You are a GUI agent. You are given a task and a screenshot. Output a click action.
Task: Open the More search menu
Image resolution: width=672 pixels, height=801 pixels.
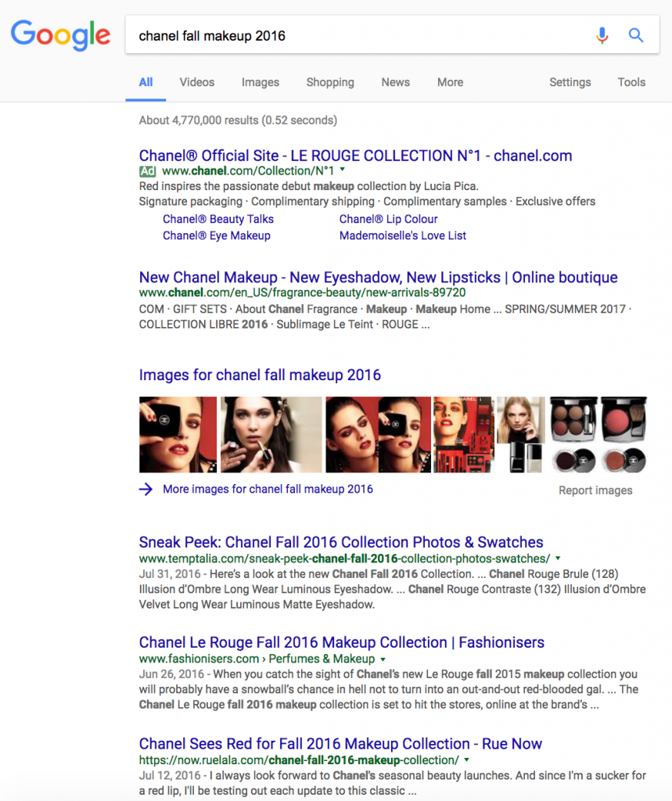tap(450, 82)
